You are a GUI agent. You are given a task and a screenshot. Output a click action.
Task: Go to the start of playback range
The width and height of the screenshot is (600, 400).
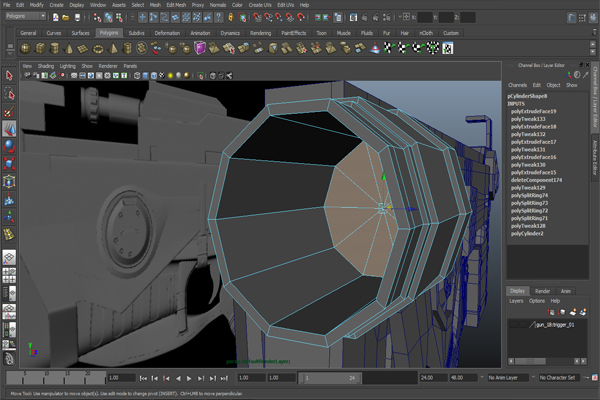143,378
